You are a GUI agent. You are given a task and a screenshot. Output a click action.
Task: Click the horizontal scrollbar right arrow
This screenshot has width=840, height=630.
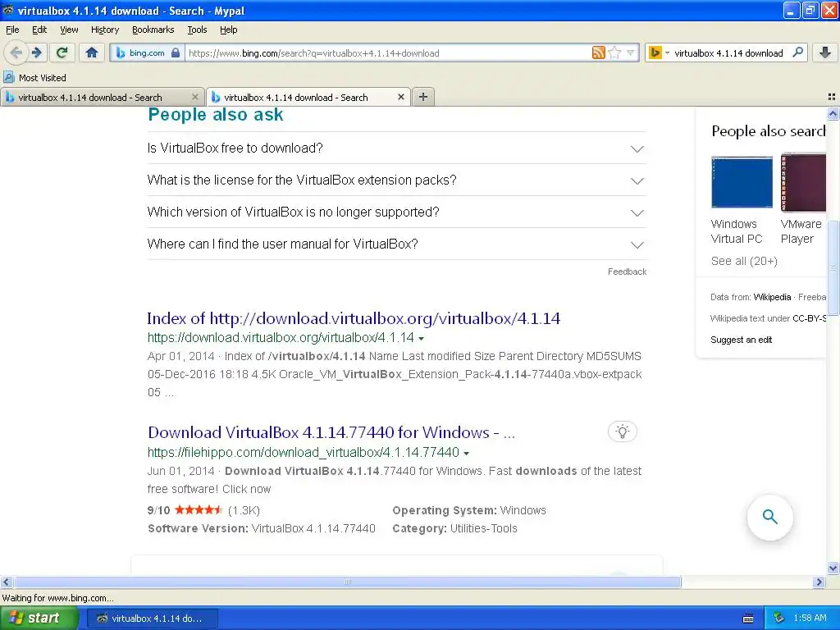coord(819,582)
